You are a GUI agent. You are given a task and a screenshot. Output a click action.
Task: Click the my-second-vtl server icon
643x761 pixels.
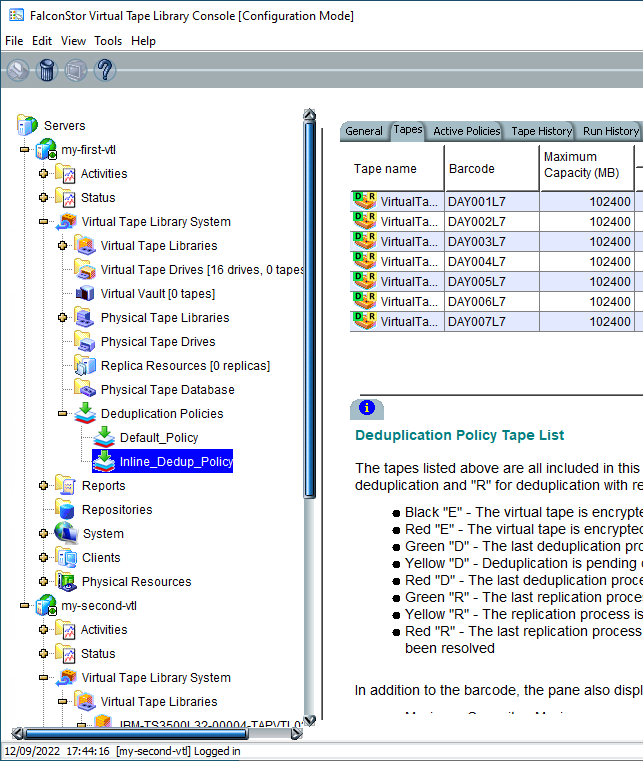[x=46, y=605]
